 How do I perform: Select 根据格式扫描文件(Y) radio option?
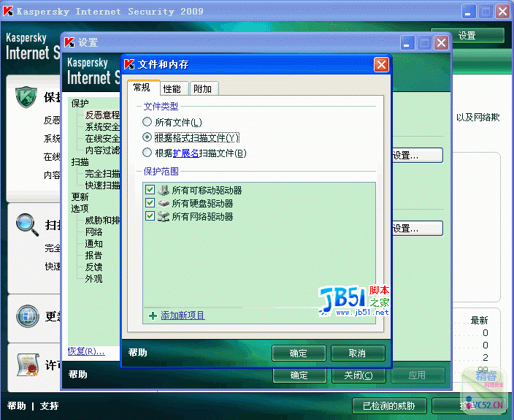point(147,137)
